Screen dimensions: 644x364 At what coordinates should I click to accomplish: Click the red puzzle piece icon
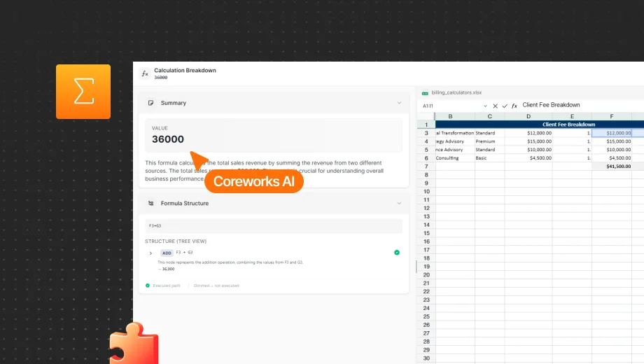tap(133, 344)
